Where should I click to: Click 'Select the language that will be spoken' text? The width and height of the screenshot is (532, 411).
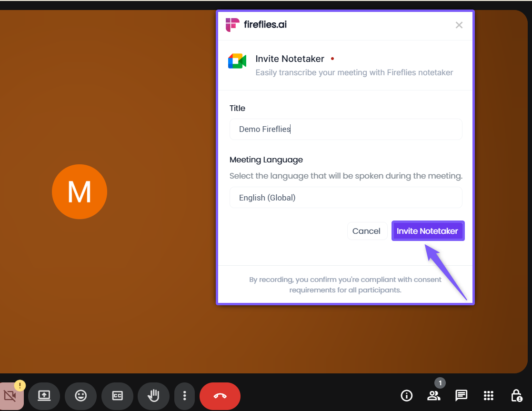pyautogui.click(x=346, y=176)
